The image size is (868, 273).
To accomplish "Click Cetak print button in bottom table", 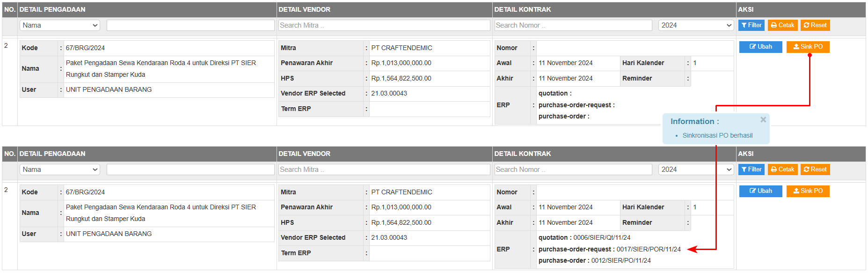I will coord(782,170).
